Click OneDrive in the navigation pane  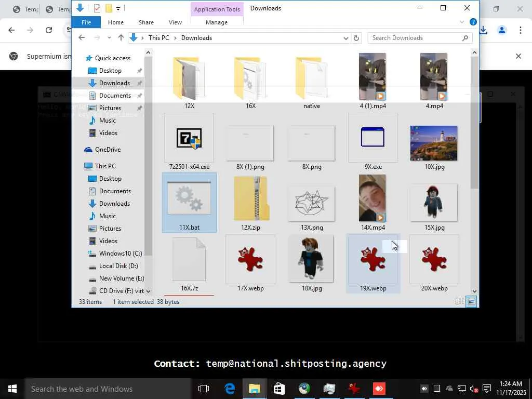108,150
